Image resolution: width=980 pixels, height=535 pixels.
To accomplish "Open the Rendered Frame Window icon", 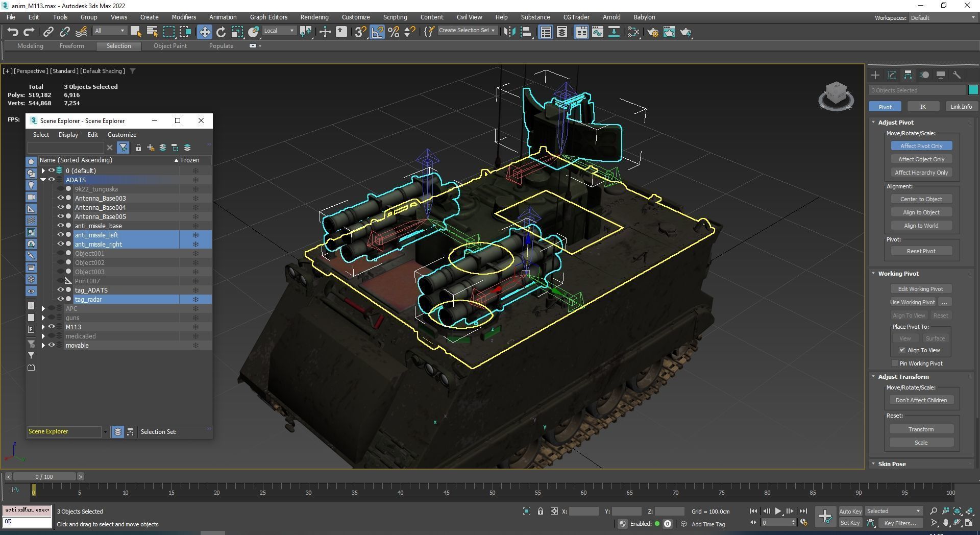I will [x=669, y=32].
